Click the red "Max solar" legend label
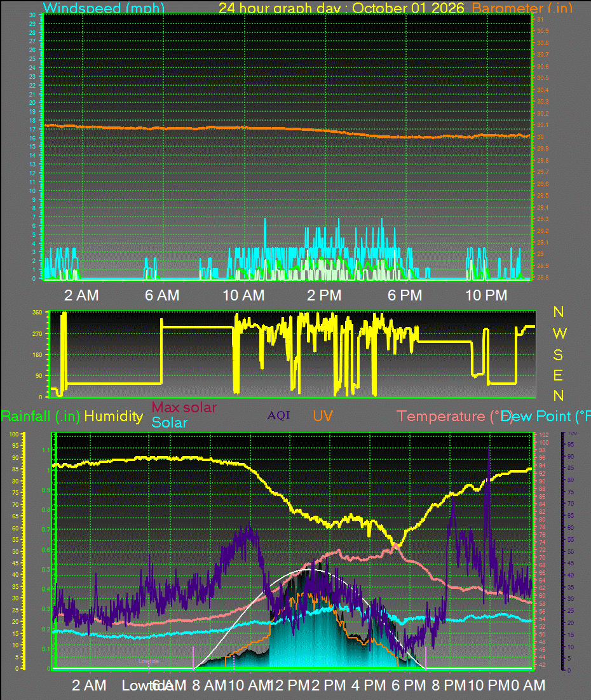Screen dimensions: 591x700 [x=184, y=407]
